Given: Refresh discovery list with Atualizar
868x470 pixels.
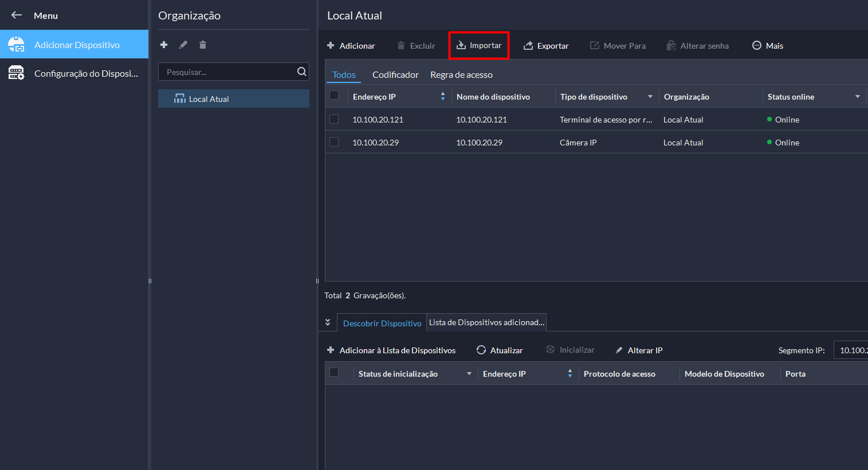Looking at the screenshot, I should click(500, 350).
